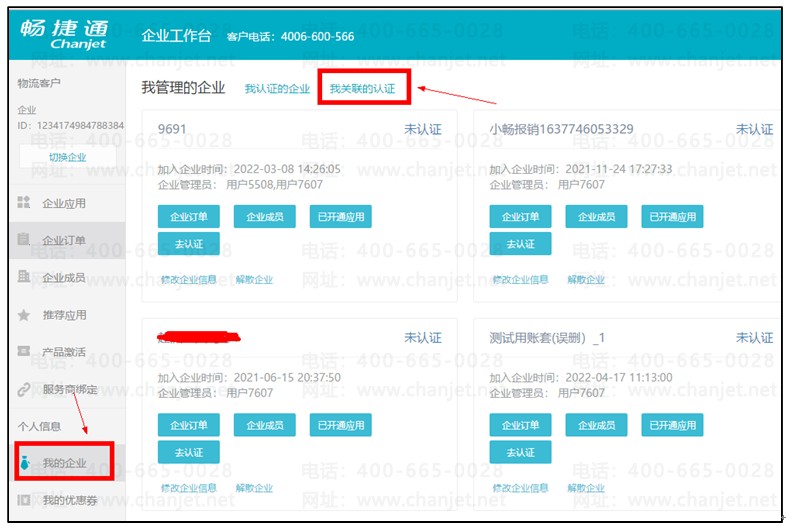Click the 企业成员 building icon in sidebar
Screen dimensions: 786x526
tap(24, 276)
